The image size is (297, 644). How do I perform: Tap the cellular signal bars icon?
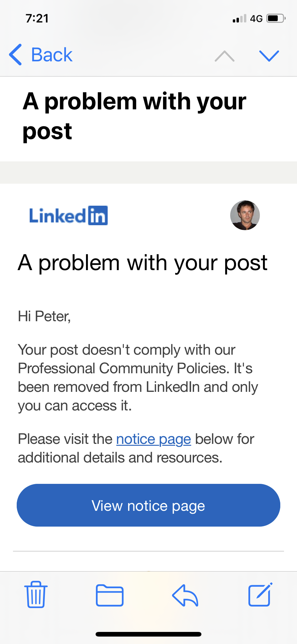tap(239, 19)
